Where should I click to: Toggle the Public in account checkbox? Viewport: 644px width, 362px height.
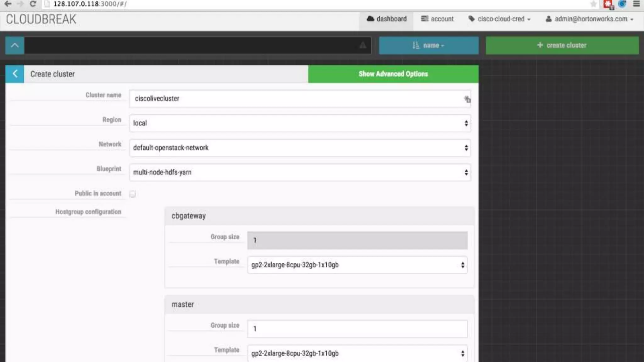pos(132,194)
